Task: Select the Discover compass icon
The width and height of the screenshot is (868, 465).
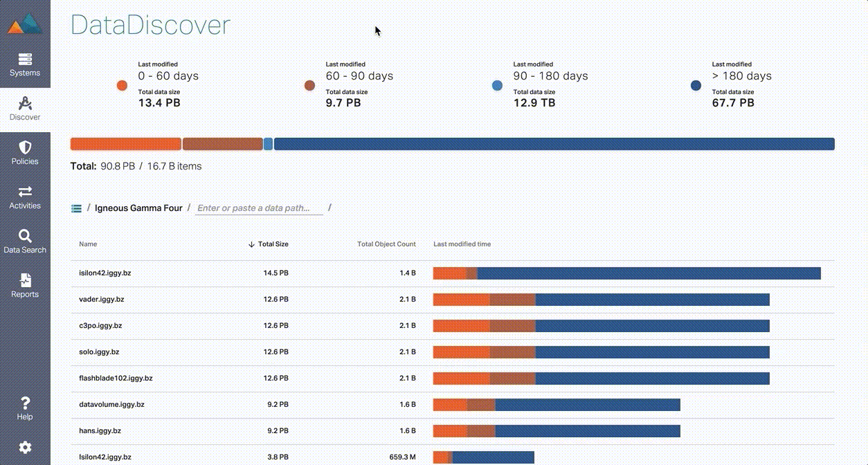Action: (25, 104)
